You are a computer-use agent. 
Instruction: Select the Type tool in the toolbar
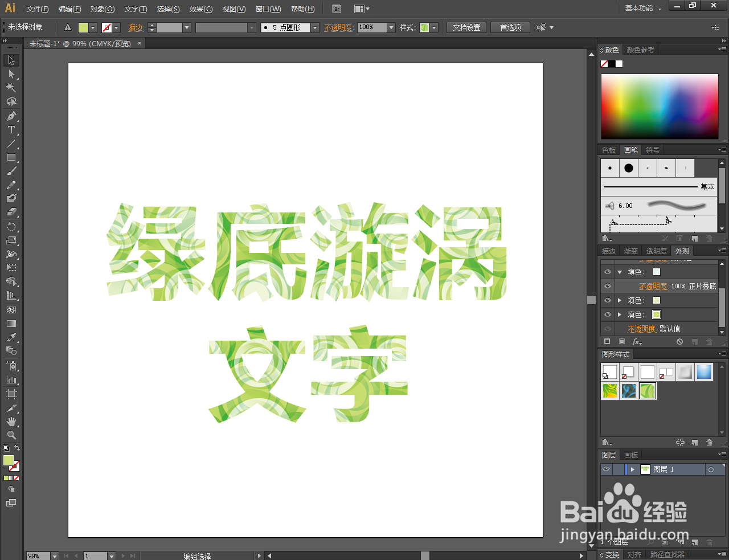pyautogui.click(x=11, y=130)
